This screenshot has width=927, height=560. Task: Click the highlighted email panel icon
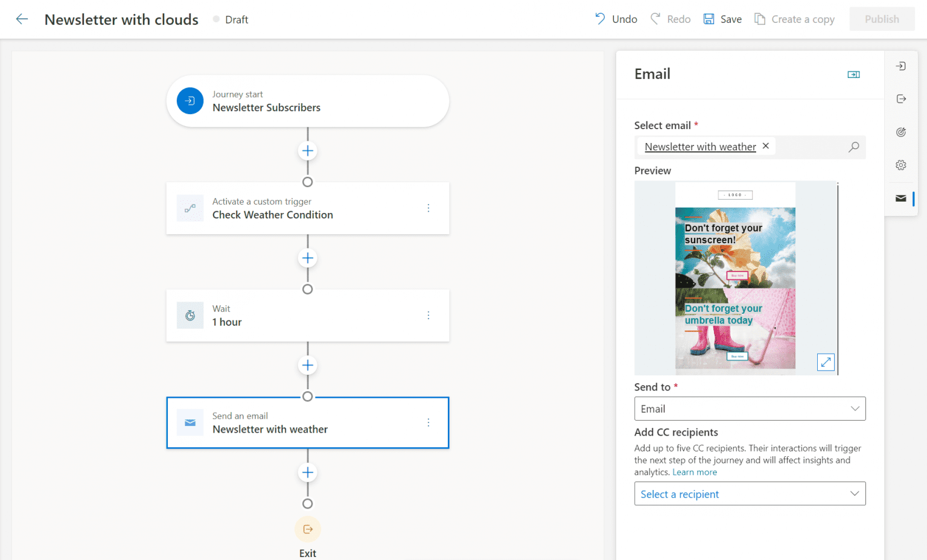point(900,198)
